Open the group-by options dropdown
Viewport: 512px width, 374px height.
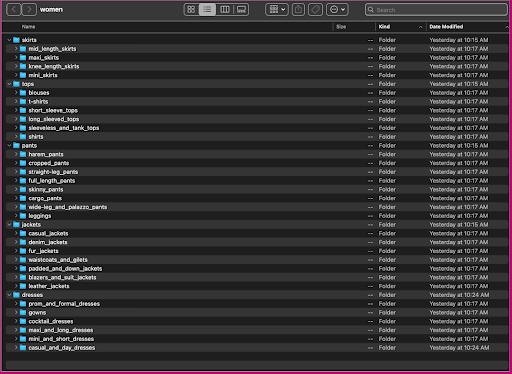277,9
